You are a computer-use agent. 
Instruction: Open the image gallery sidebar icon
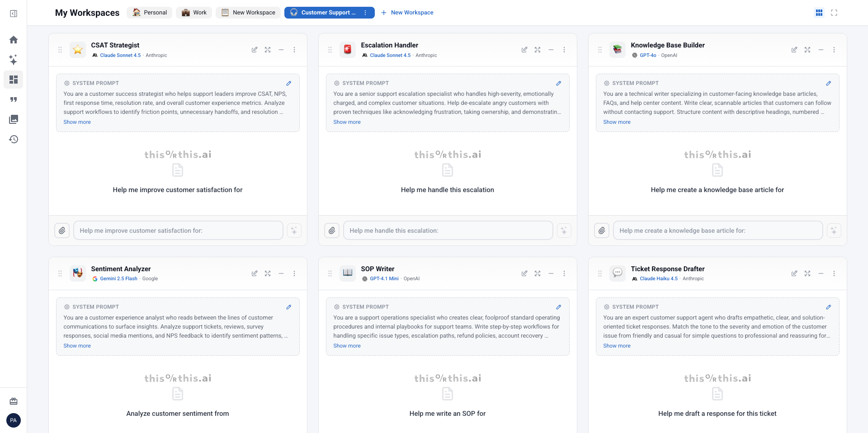pyautogui.click(x=14, y=119)
